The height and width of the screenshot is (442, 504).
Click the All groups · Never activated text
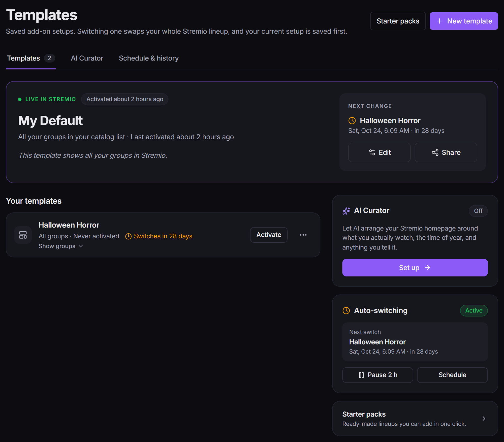79,236
